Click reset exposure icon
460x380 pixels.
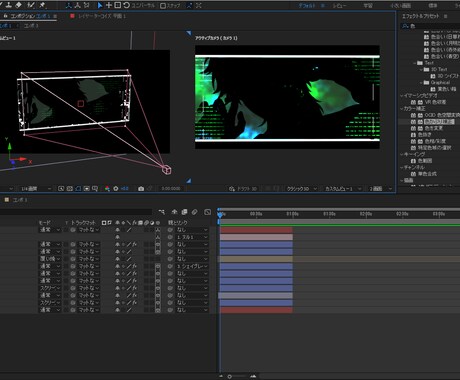pyautogui.click(x=116, y=189)
